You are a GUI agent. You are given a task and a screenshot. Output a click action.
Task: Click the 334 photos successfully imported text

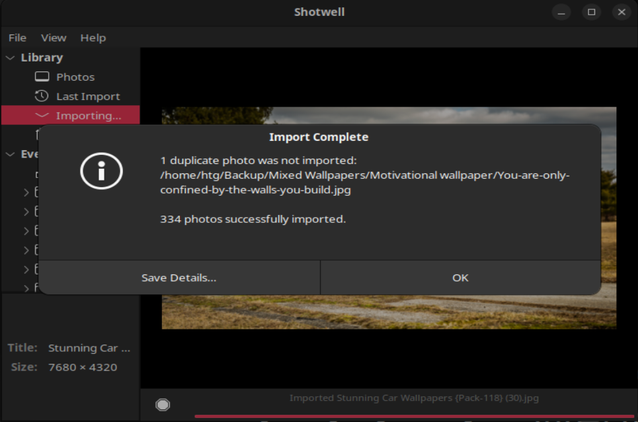click(253, 219)
